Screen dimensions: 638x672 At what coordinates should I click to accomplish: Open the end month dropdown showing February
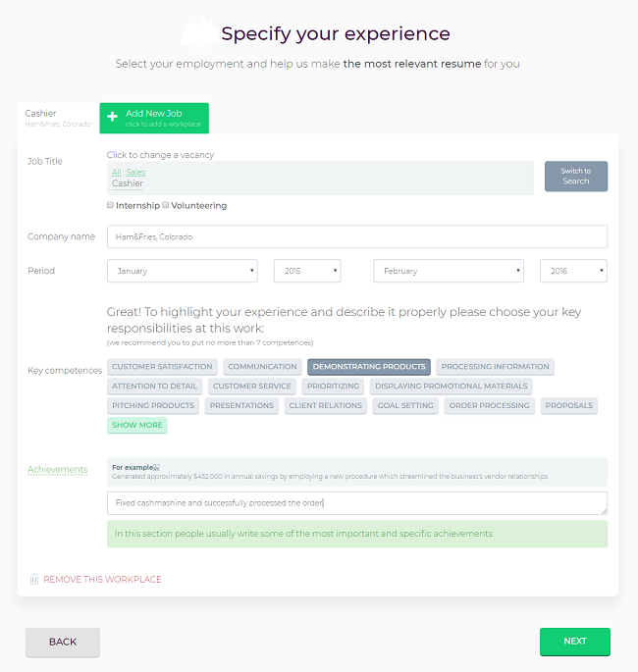[449, 271]
